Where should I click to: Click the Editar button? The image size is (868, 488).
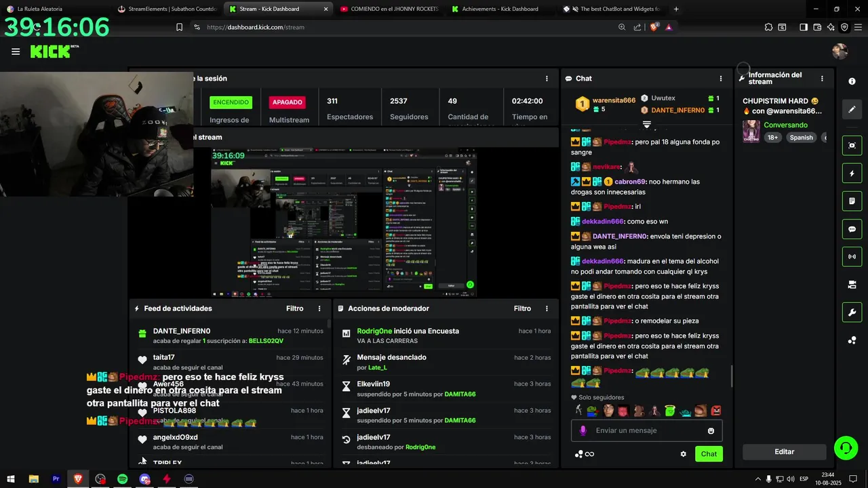tap(785, 452)
